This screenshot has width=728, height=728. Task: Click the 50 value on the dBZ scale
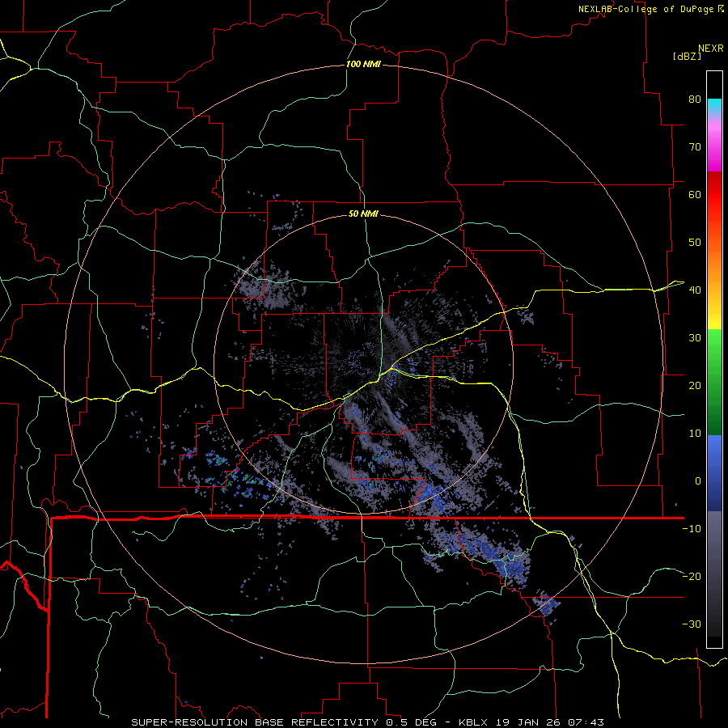[x=695, y=243]
